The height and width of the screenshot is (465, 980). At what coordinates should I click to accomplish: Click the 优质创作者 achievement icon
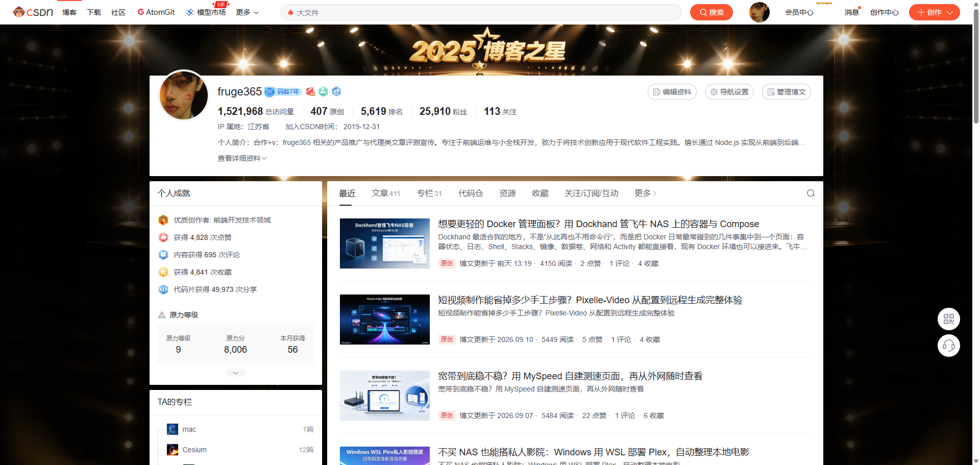click(163, 220)
